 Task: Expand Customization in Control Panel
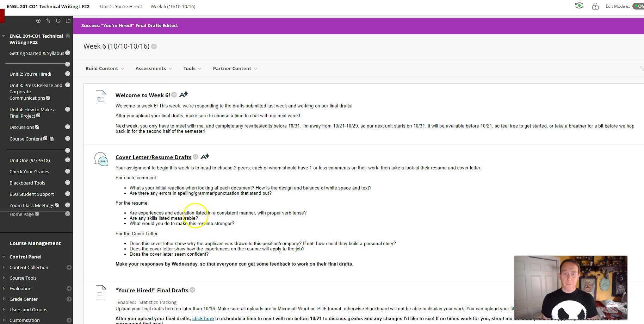tap(4, 320)
